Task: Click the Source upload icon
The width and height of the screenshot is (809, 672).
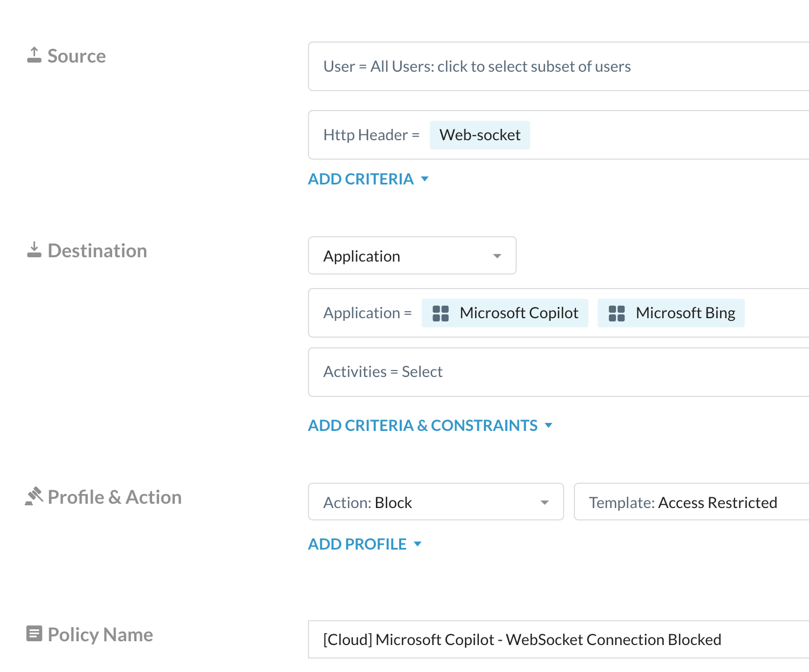Action: coord(34,55)
